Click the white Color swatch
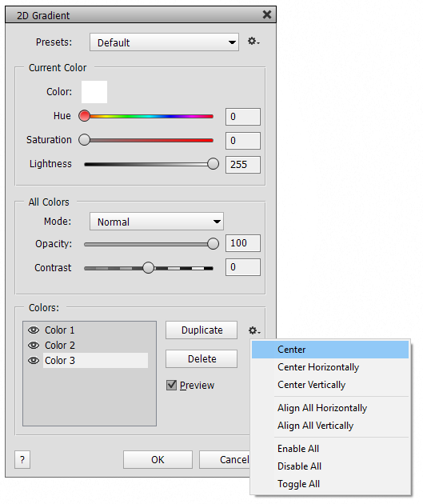The height and width of the screenshot is (504, 423). tap(94, 92)
